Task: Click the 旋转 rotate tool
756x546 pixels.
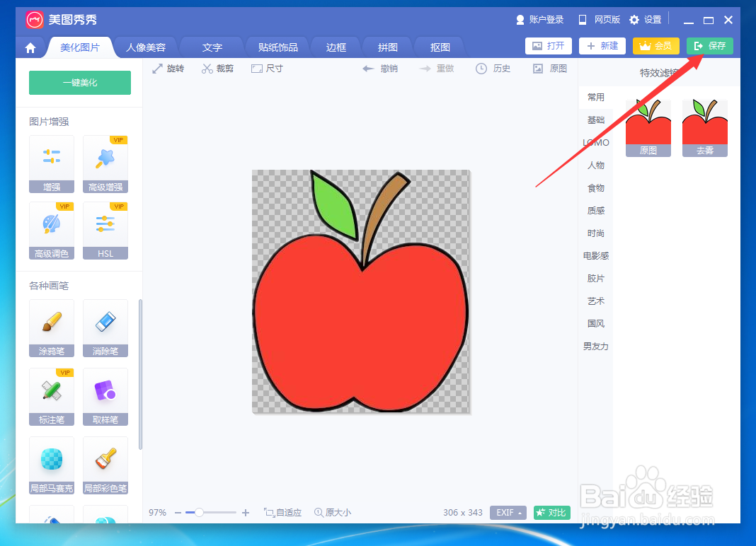Action: pos(168,68)
